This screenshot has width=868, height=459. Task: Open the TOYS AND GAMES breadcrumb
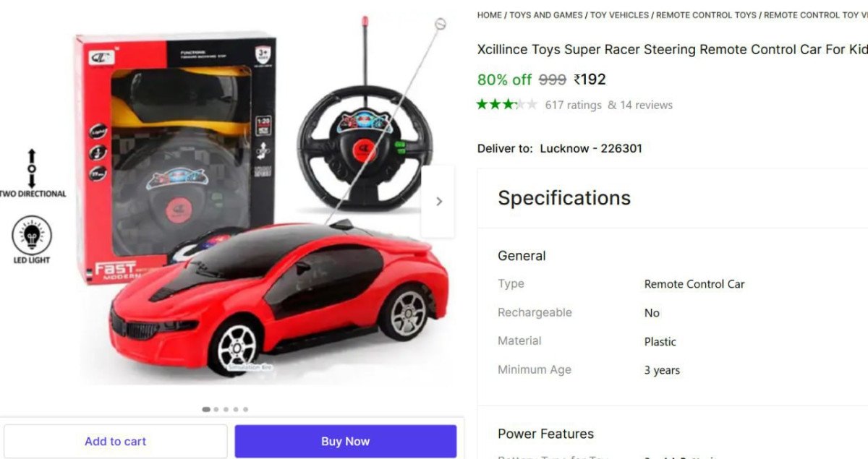(x=546, y=15)
